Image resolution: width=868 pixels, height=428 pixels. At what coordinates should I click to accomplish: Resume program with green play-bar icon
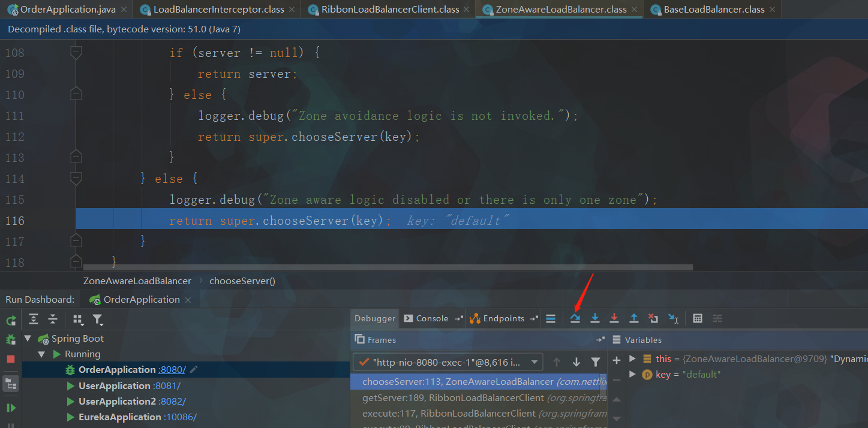[x=11, y=408]
